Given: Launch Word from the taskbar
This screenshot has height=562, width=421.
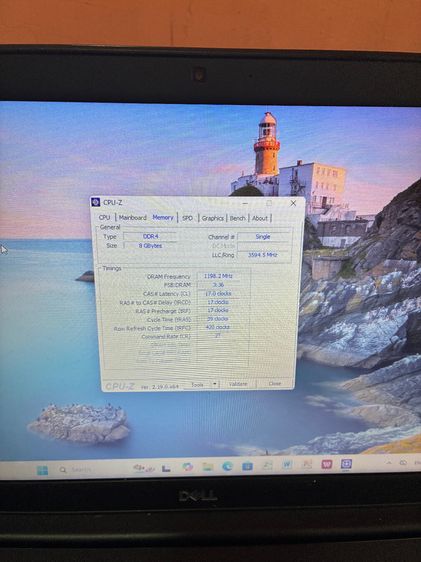Looking at the screenshot, I should pyautogui.click(x=287, y=465).
